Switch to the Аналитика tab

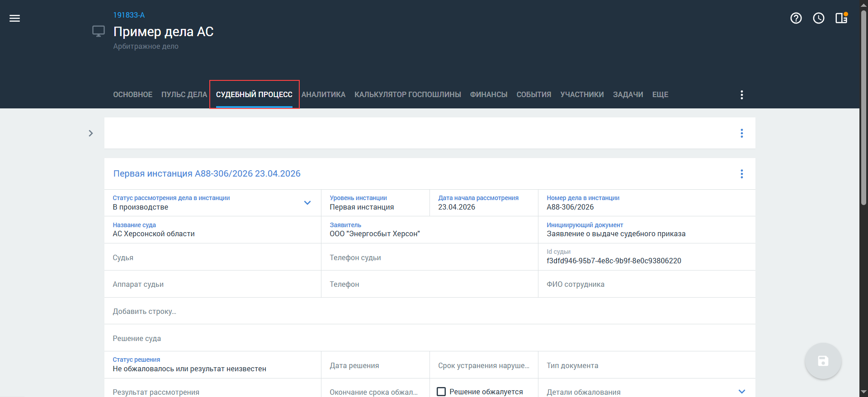point(323,95)
